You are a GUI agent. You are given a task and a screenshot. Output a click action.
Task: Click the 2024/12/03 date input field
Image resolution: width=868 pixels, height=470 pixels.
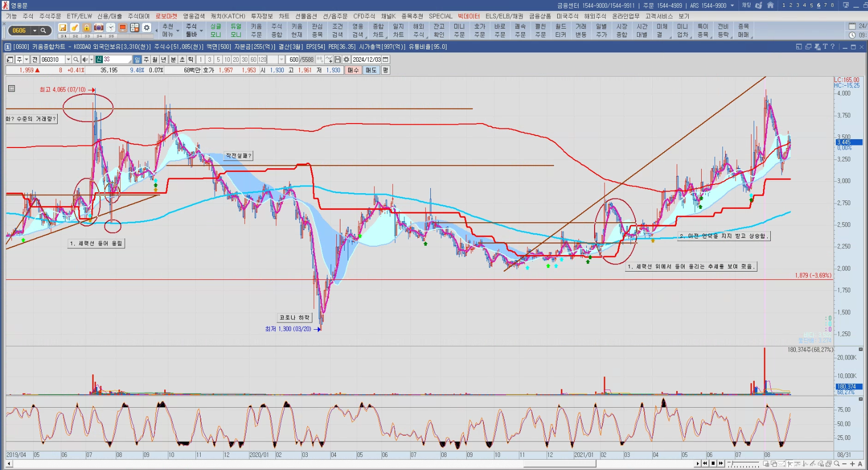(367, 60)
